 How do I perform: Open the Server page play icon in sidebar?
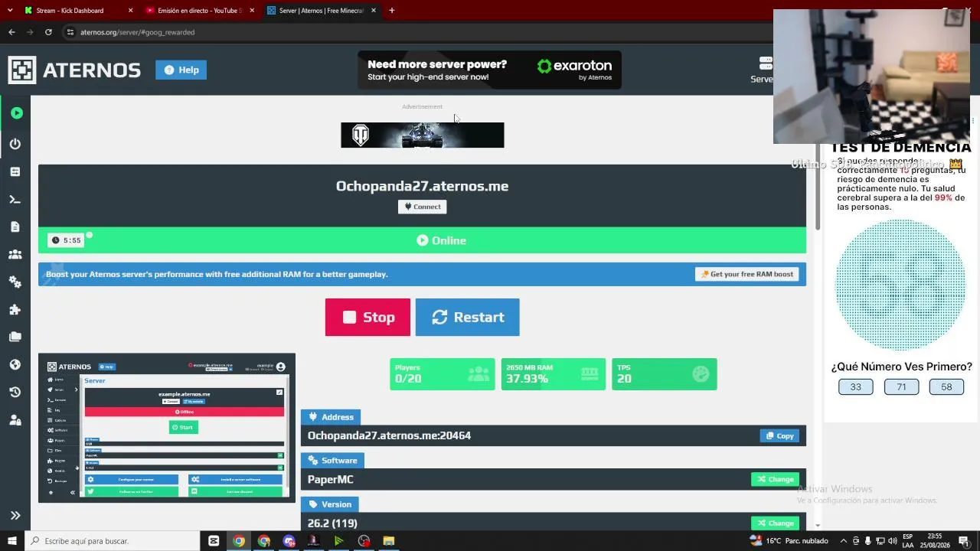pos(16,113)
